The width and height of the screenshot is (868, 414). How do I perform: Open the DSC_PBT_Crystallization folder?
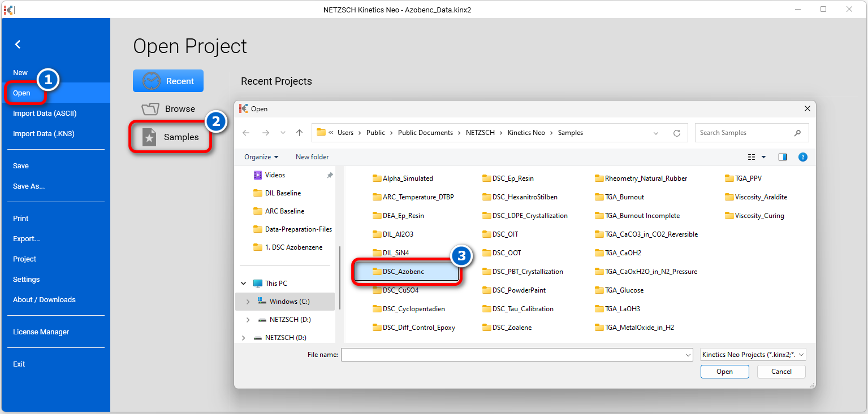click(x=522, y=272)
